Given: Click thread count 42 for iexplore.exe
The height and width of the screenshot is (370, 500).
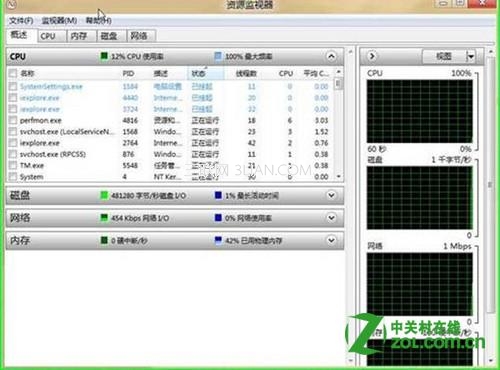Looking at the screenshot, I should tap(252, 143).
